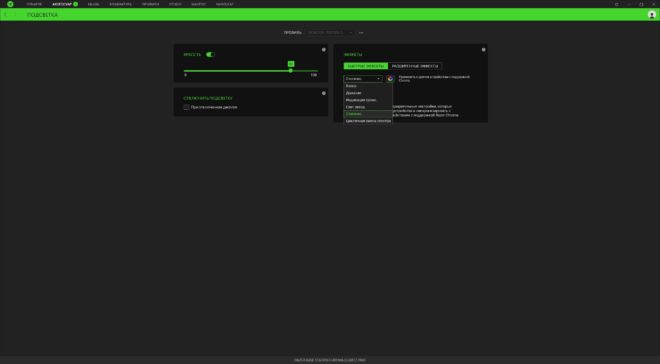Open settings gear in title bar
The image size is (660, 364).
pos(617,4)
